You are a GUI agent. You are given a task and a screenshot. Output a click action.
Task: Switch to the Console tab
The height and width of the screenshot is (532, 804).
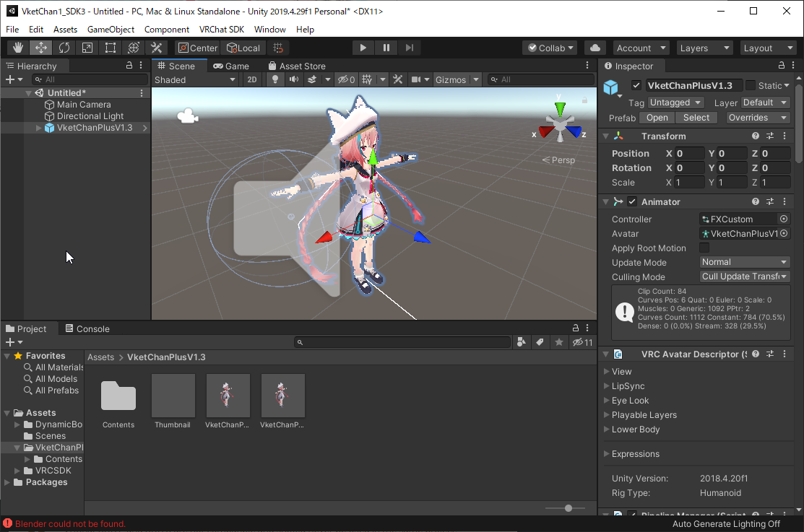87,328
